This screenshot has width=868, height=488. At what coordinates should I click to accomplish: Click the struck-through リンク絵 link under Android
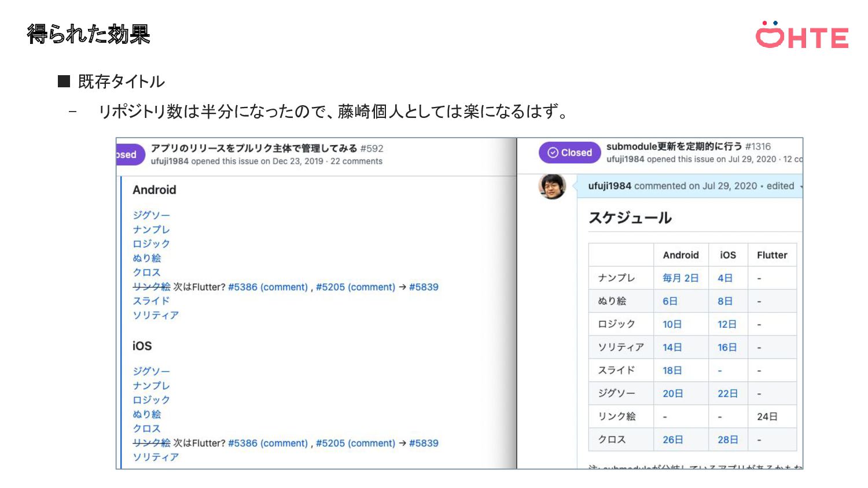152,287
